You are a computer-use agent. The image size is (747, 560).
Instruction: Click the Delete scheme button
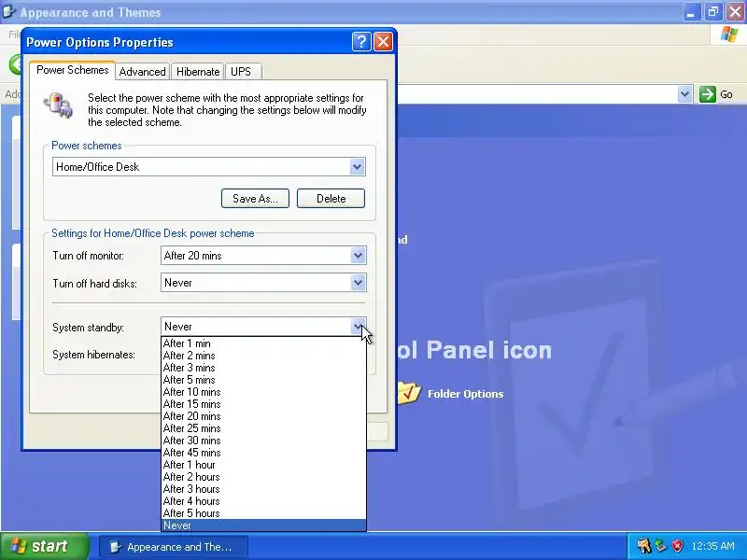[331, 199]
